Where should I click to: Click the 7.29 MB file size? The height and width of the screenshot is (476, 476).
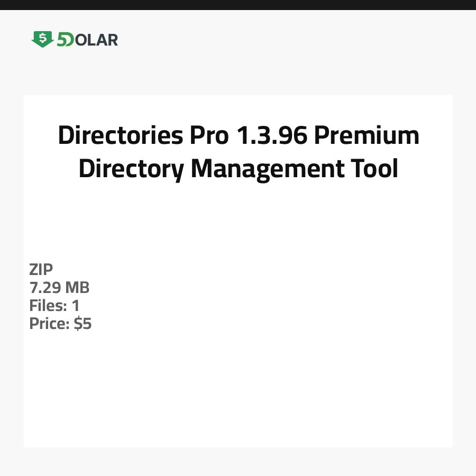pyautogui.click(x=59, y=288)
